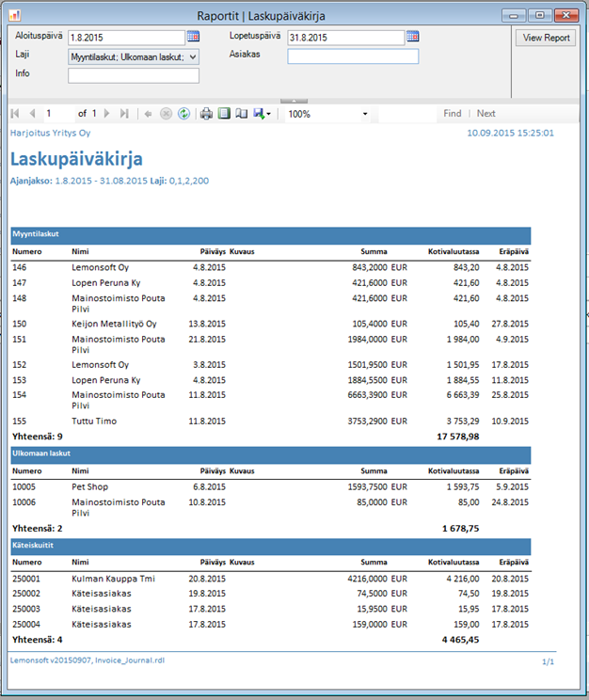Viewport: 589px width, 700px height.
Task: Refresh the report
Action: pyautogui.click(x=183, y=114)
